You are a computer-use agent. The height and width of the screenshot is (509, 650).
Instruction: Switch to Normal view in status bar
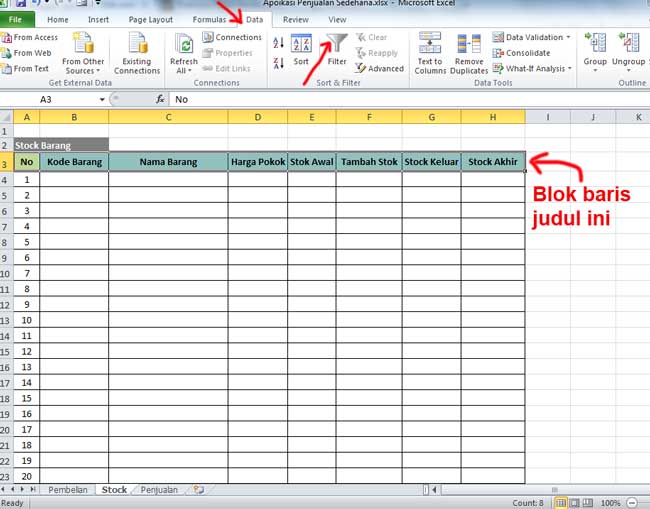[x=560, y=503]
